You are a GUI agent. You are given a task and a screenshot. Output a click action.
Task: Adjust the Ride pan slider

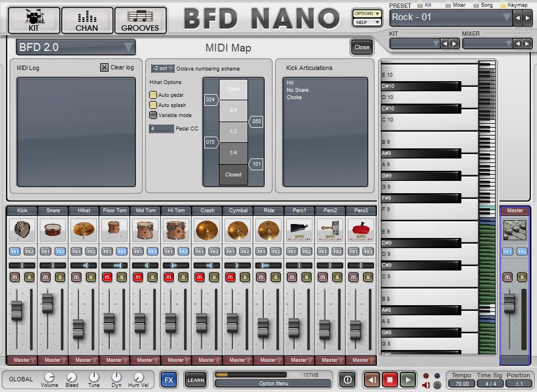click(269, 265)
